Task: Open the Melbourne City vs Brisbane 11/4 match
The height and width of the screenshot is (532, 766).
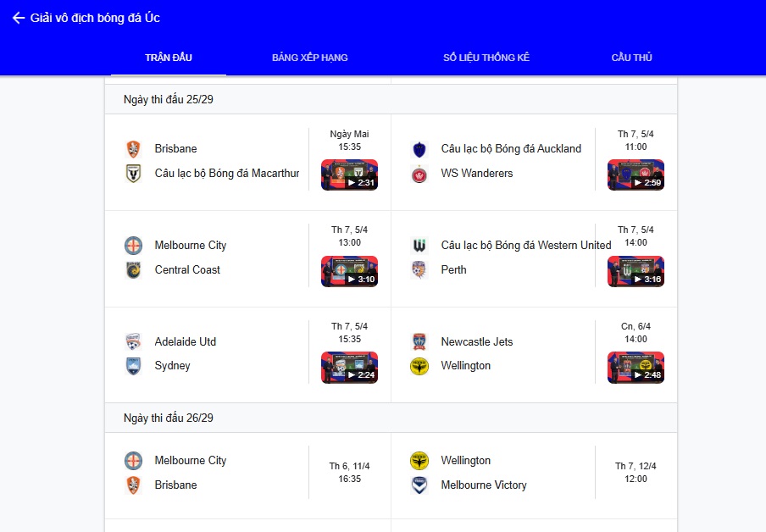Action: click(247, 473)
